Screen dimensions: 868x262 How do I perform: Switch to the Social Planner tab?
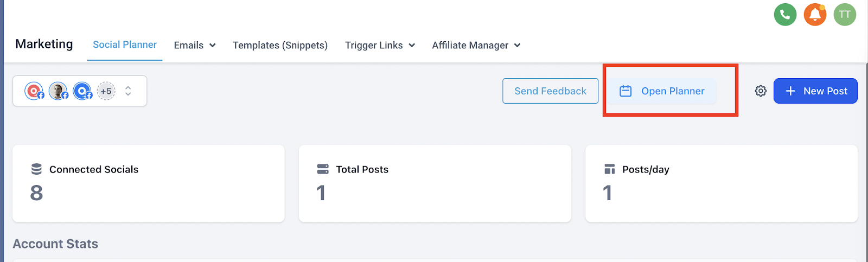click(125, 45)
